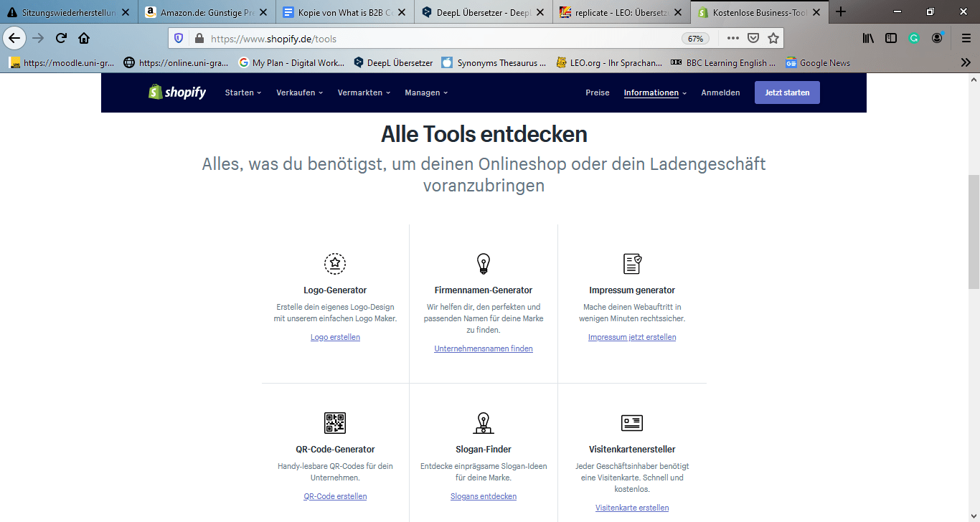Image resolution: width=980 pixels, height=522 pixels.
Task: Open the Unternehmensnamen finden link
Action: coord(484,348)
